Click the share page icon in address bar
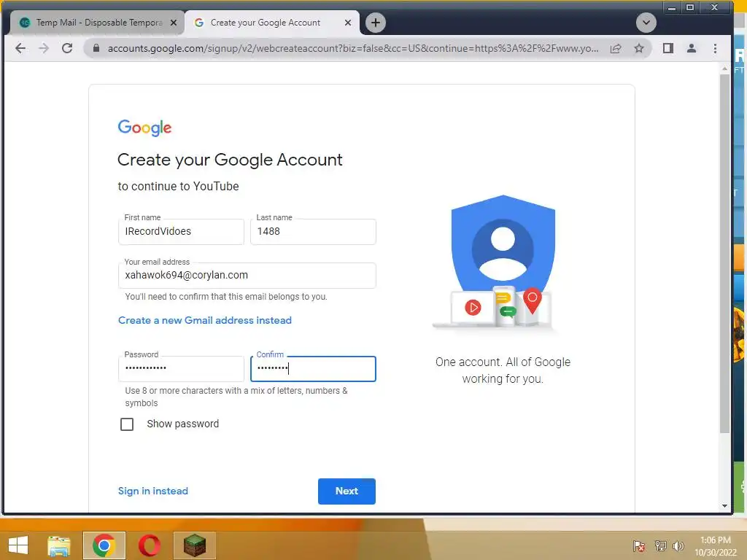The height and width of the screenshot is (560, 747). (616, 48)
